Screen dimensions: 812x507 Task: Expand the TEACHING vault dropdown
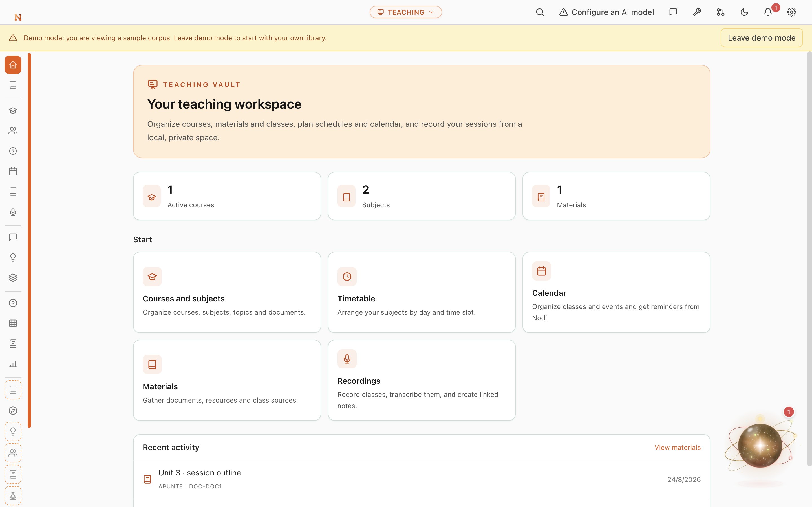pos(406,12)
